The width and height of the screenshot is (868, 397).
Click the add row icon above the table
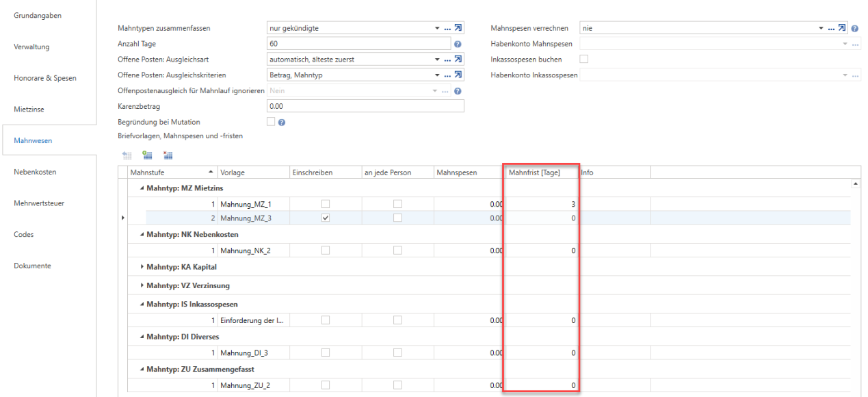[x=147, y=155]
